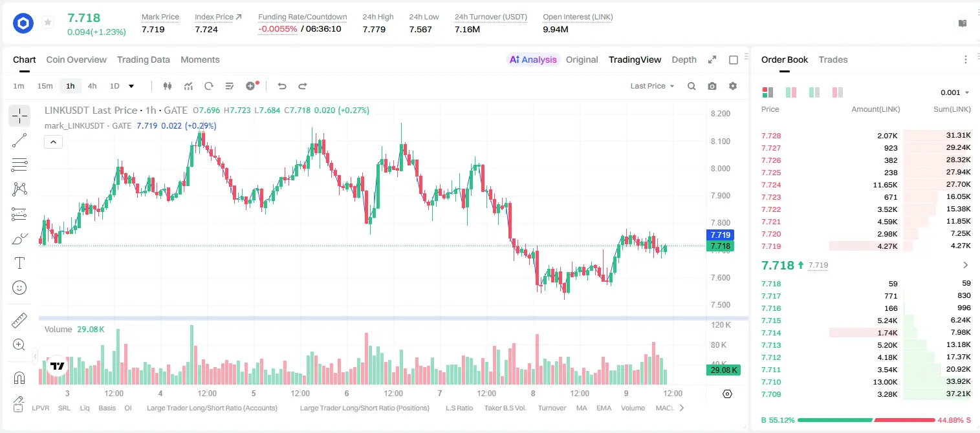Select the 4h timeframe

pyautogui.click(x=93, y=86)
